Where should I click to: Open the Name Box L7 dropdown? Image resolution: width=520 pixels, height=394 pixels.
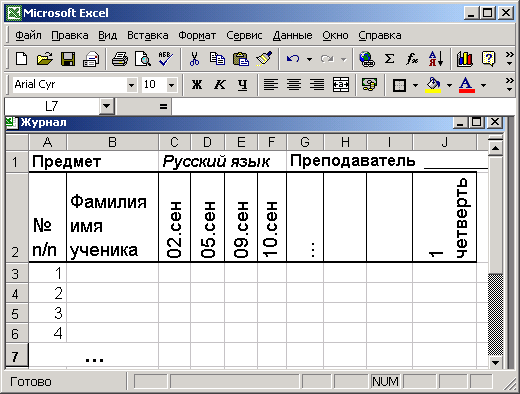[106, 106]
